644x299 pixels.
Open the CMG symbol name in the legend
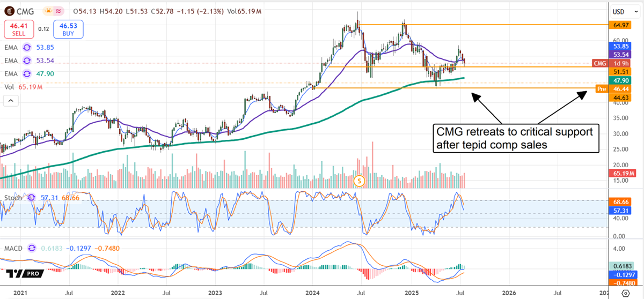(x=26, y=12)
